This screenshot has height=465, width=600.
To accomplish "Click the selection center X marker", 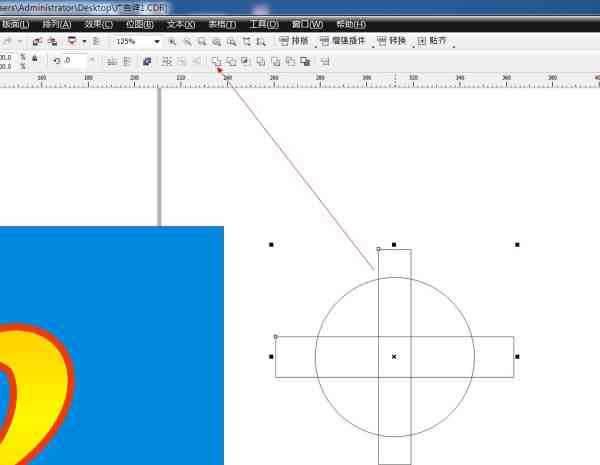I will [x=394, y=357].
